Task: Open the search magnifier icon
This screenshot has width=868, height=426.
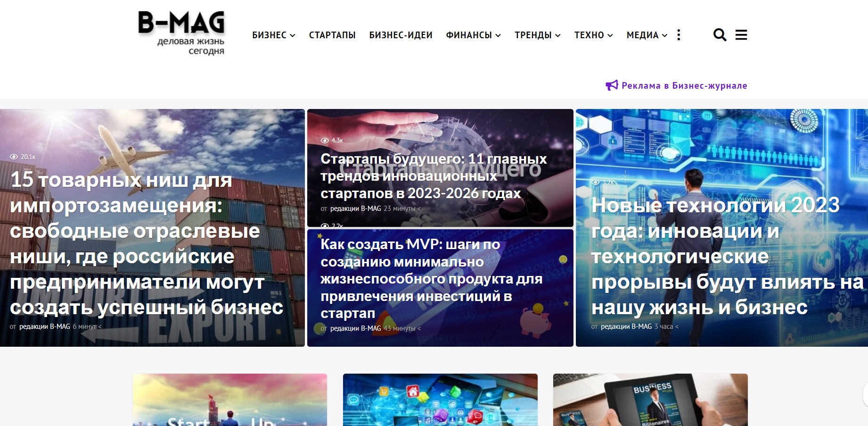Action: pos(720,35)
